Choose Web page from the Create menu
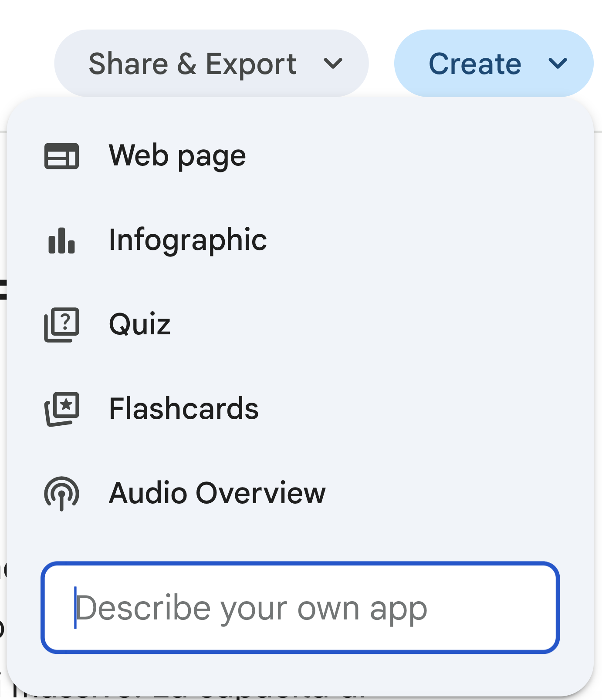This screenshot has width=602, height=700. pyautogui.click(x=177, y=156)
